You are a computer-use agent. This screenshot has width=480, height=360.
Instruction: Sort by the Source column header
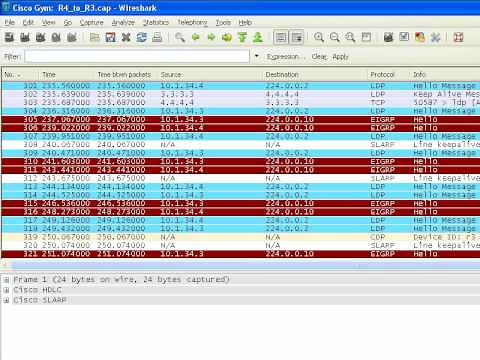(210, 75)
